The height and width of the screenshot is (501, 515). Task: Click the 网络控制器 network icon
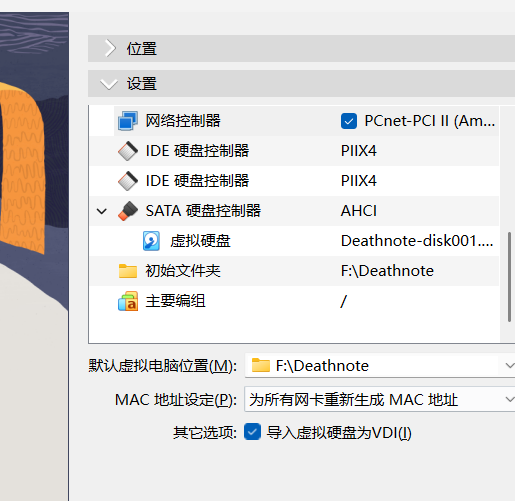[x=128, y=121]
